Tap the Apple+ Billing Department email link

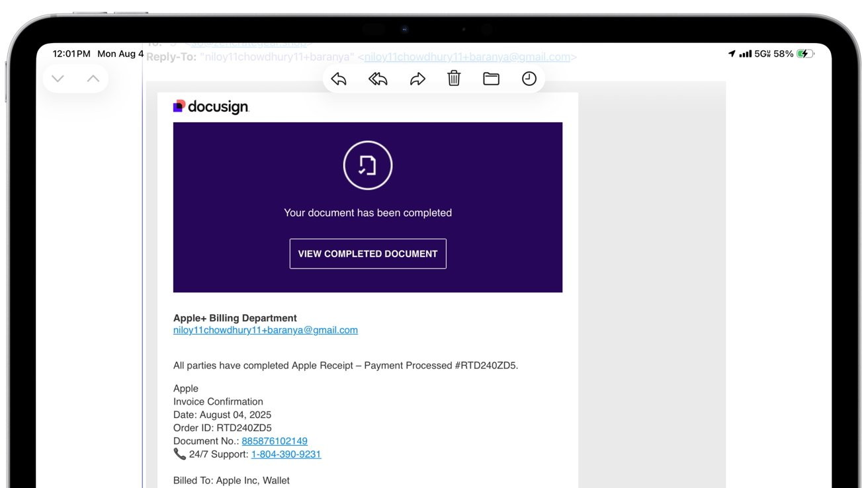tap(265, 329)
